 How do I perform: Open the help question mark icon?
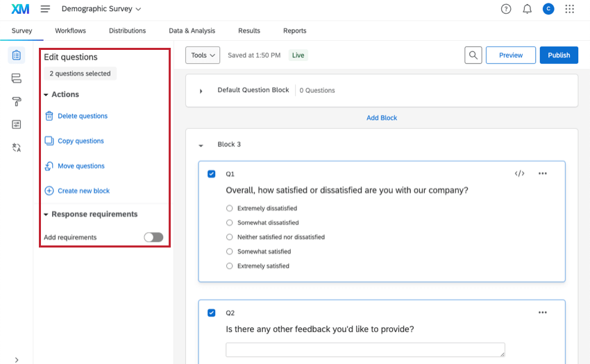point(506,9)
